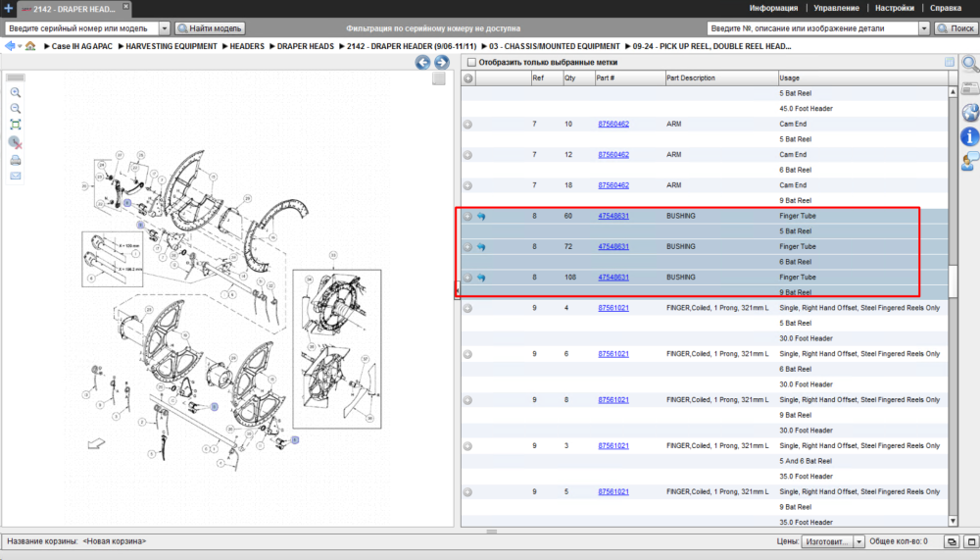Open the Управление menu
This screenshot has width=980, height=560.
836,8
